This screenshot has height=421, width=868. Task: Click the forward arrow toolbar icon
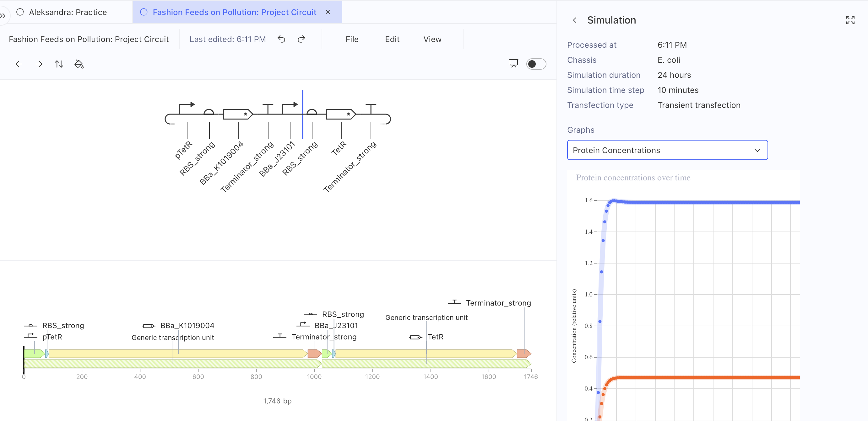pos(39,64)
